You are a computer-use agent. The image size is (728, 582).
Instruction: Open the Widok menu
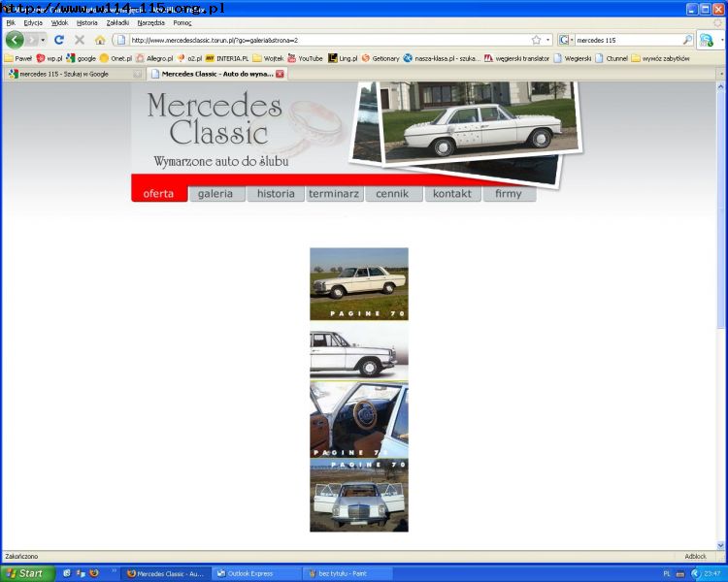click(x=59, y=22)
